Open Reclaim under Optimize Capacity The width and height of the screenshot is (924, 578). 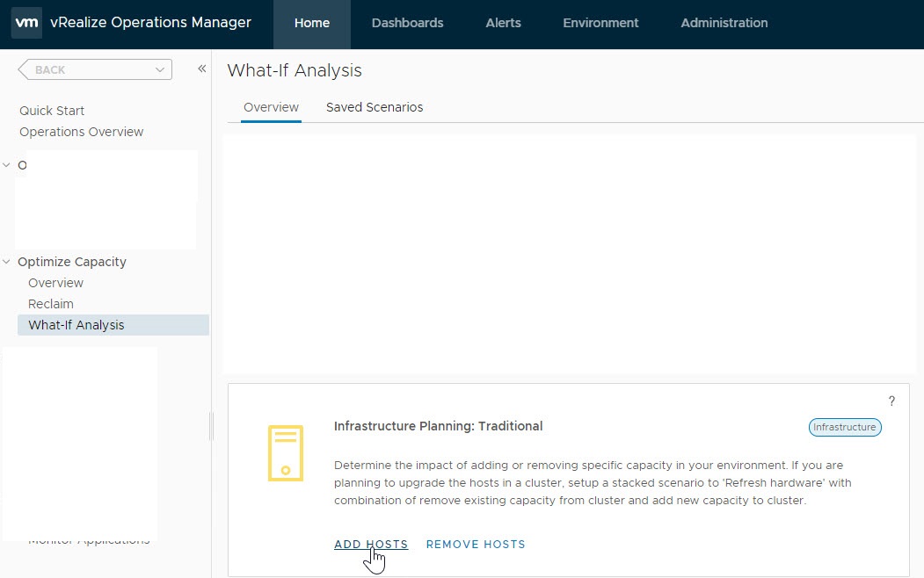click(x=51, y=304)
